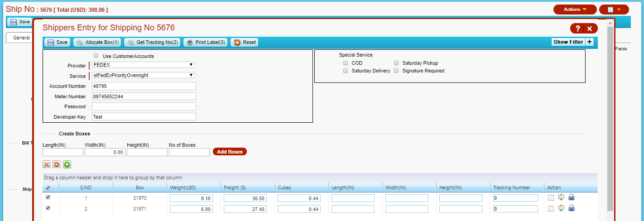Reset the Shippers Entry form
Viewport: 644px width, 221px height.
[245, 42]
